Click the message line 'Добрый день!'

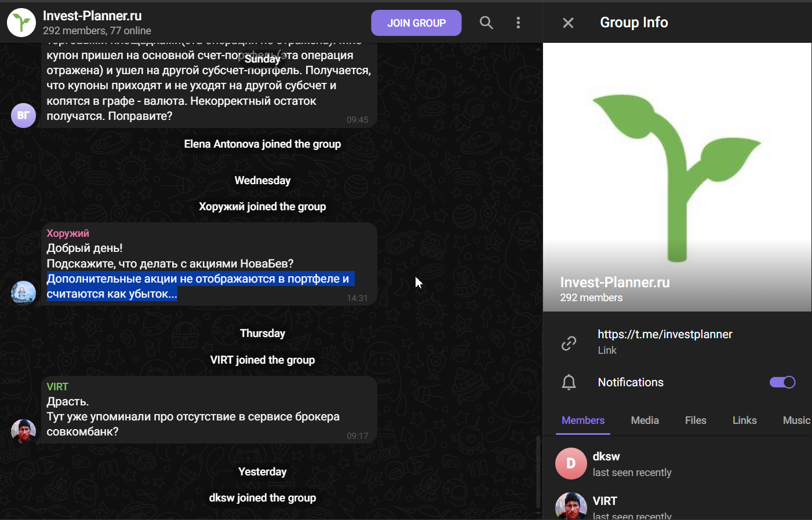(85, 248)
